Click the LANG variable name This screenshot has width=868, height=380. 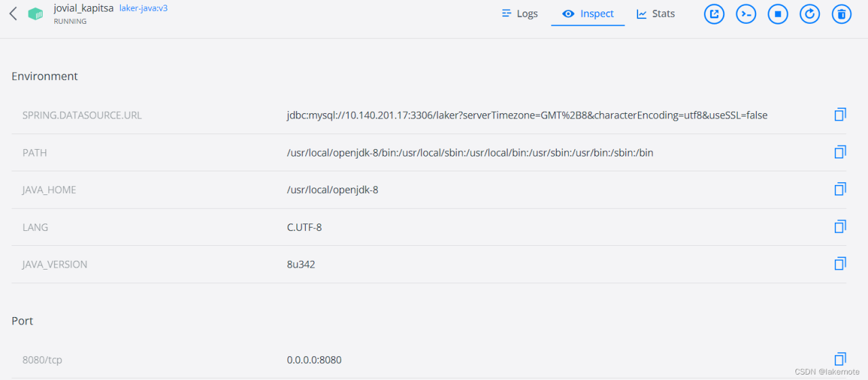pyautogui.click(x=35, y=227)
